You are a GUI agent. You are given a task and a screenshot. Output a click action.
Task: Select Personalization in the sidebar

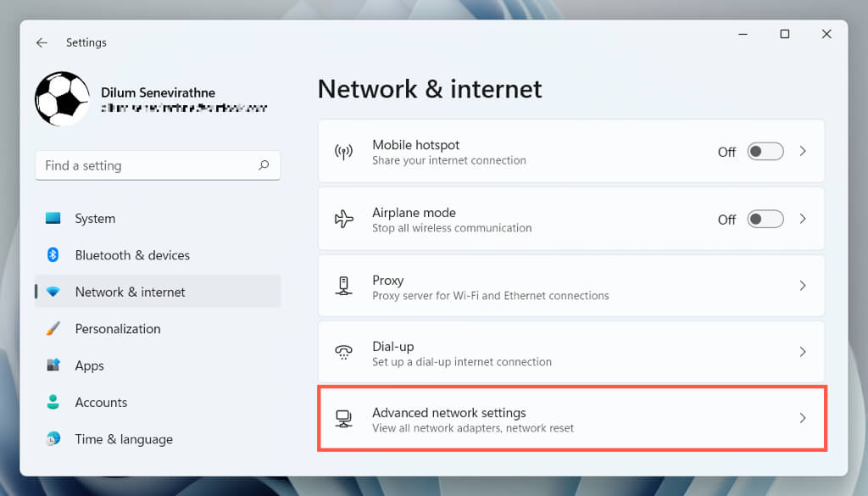pyautogui.click(x=118, y=329)
